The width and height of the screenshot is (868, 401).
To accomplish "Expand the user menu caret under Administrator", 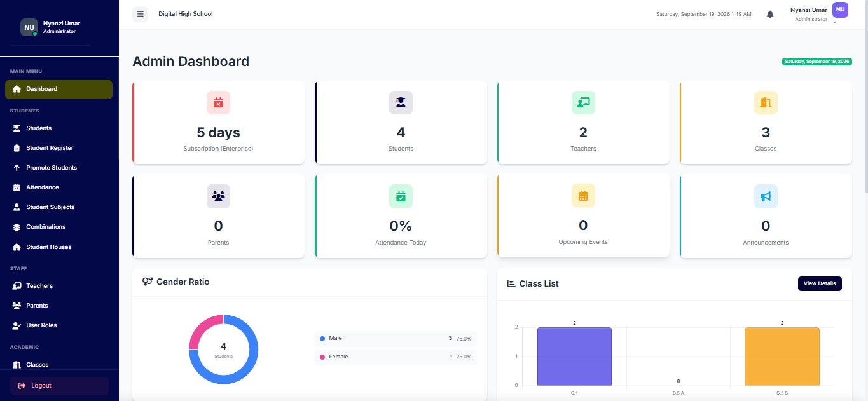I will coord(834,23).
